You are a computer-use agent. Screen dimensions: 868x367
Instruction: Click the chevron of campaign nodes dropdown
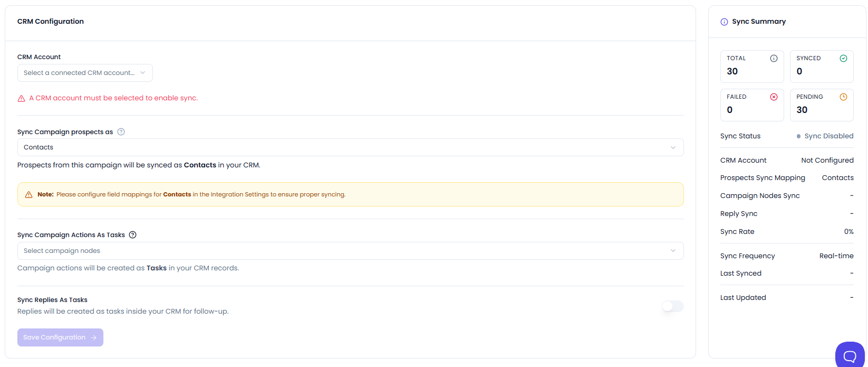673,251
